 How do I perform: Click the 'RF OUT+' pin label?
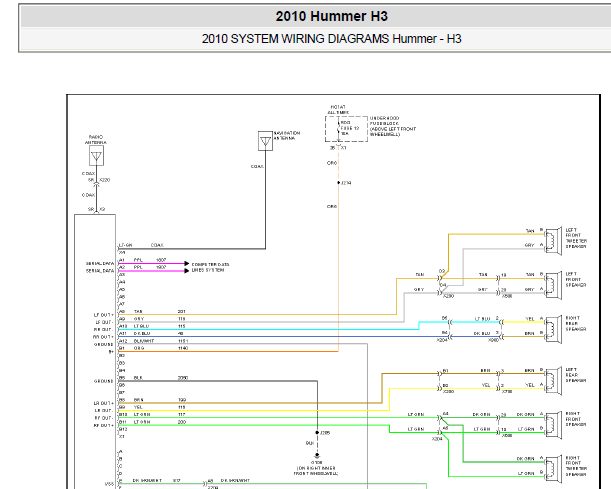pos(103,425)
